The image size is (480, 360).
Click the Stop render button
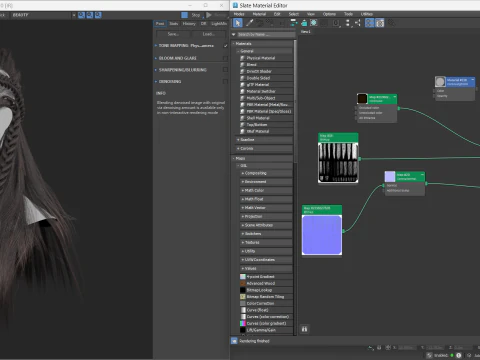[196, 15]
